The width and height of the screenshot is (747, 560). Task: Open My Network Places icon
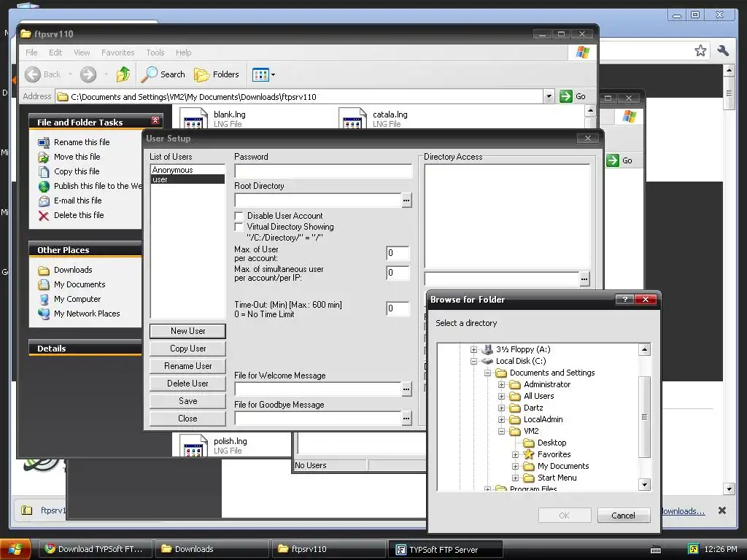pos(43,314)
